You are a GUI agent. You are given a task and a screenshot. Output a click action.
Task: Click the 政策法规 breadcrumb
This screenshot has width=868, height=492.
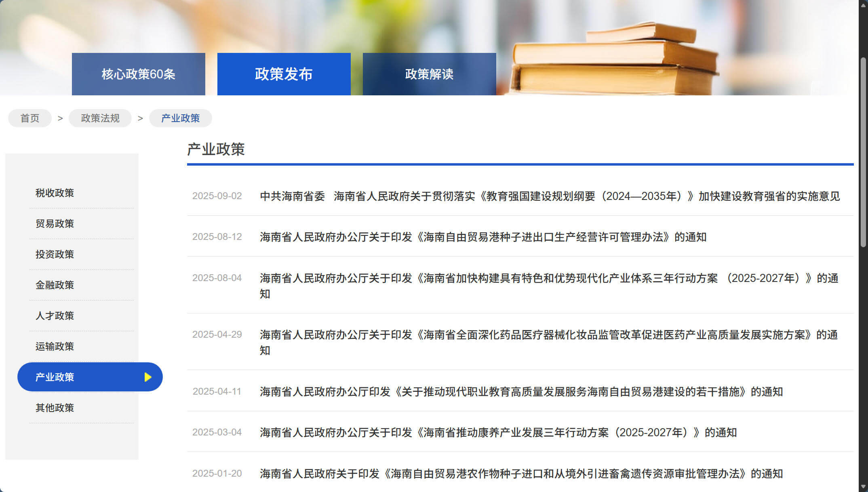click(100, 118)
